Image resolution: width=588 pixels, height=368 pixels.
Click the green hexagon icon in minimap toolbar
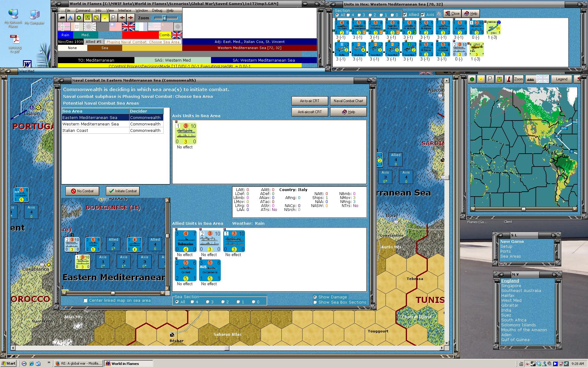tap(472, 79)
